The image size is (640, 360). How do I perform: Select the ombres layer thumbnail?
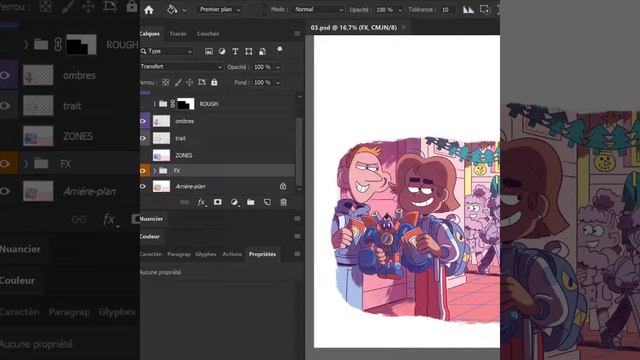161,121
